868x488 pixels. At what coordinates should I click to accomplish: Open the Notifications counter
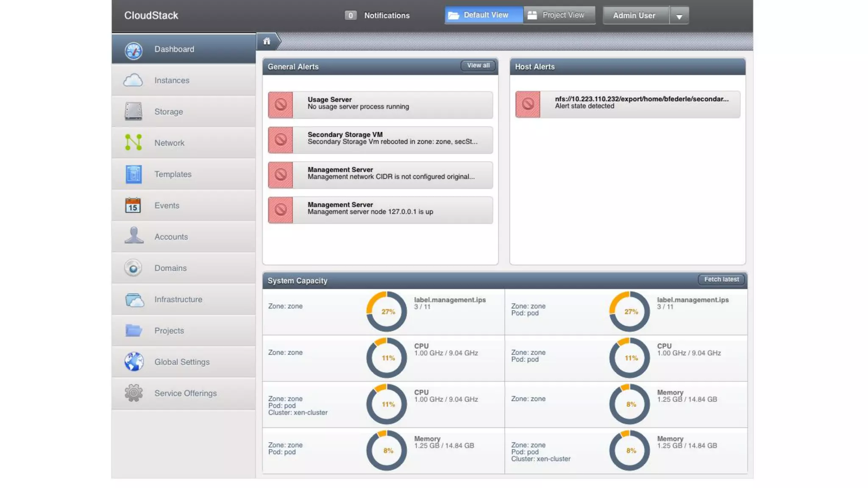(x=351, y=16)
